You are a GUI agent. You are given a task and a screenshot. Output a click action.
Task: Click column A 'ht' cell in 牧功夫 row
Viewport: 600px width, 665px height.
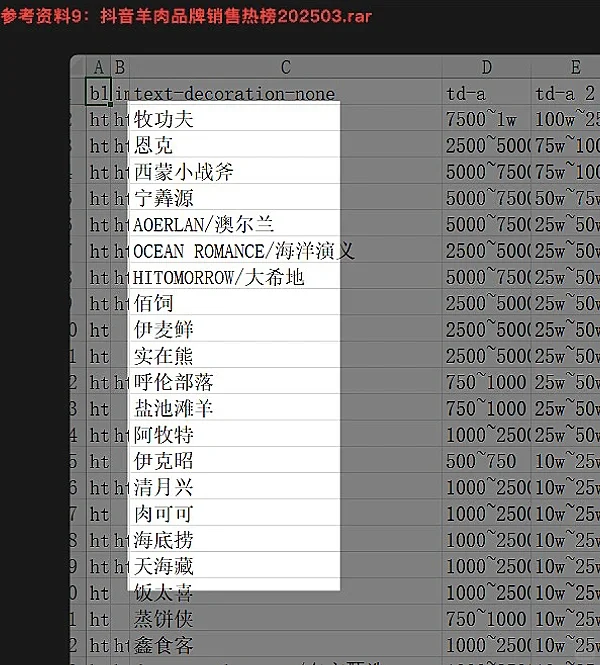click(99, 119)
